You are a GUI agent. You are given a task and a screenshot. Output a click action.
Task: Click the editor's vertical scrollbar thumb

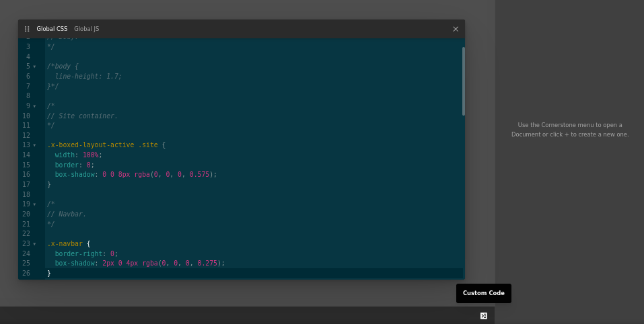click(x=463, y=81)
